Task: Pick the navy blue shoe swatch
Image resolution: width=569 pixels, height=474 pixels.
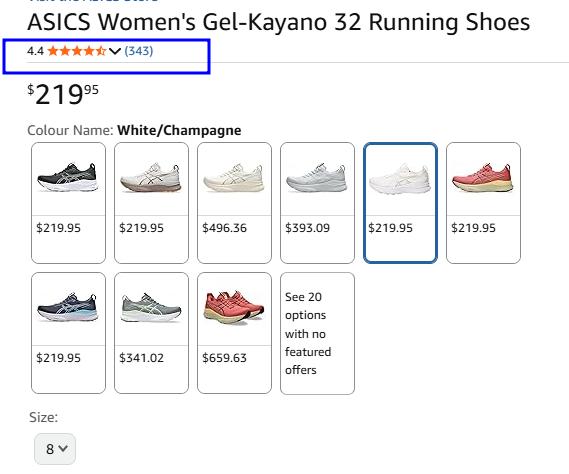Action: pyautogui.click(x=69, y=333)
